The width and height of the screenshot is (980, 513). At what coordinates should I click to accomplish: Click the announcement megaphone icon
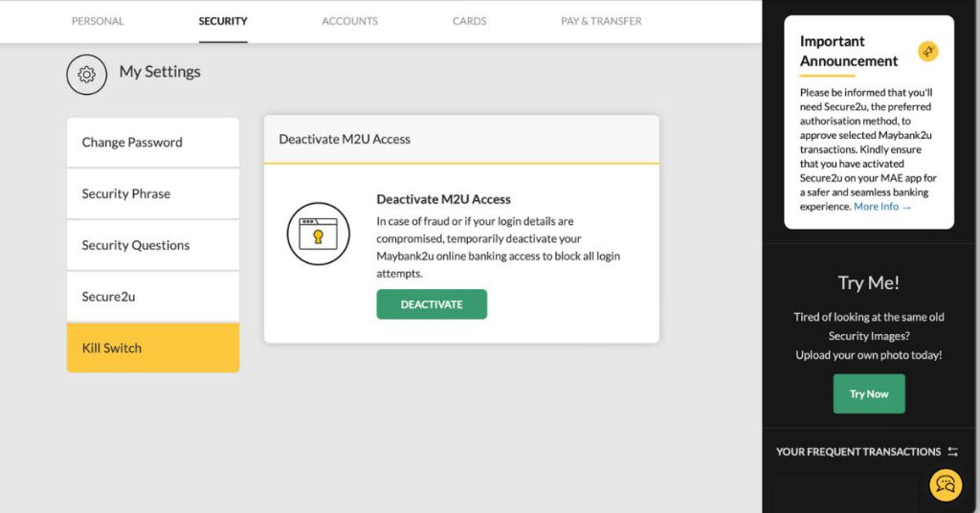pos(928,52)
